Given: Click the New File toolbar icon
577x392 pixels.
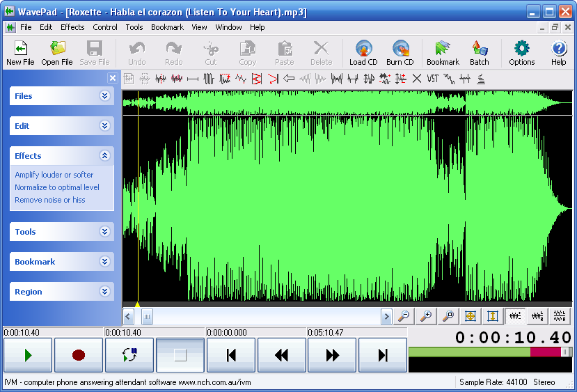Looking at the screenshot, I should (20, 53).
